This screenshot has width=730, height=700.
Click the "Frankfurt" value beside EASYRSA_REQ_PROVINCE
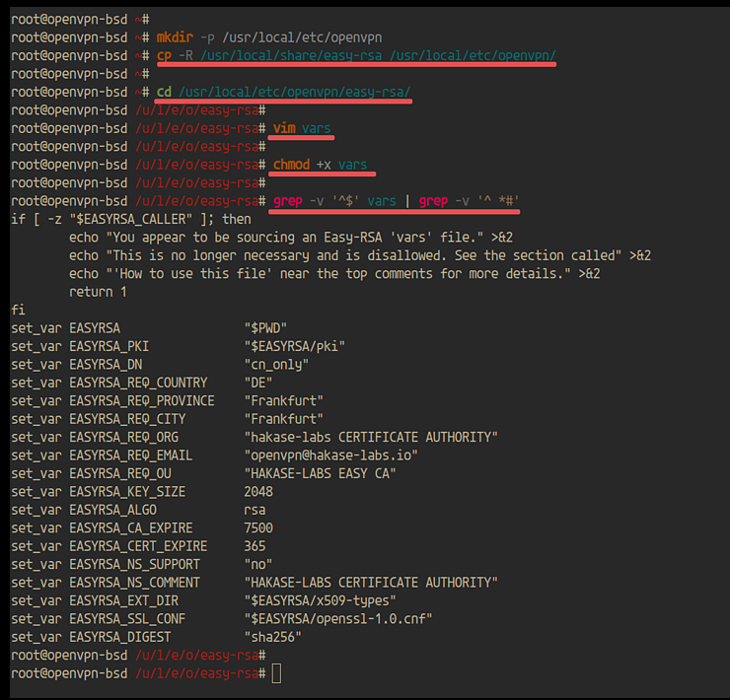[284, 401]
